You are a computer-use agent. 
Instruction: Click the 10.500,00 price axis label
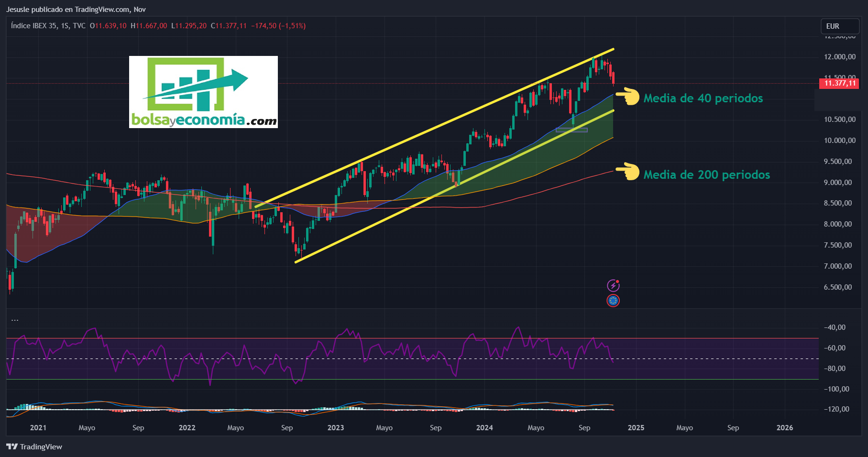click(x=840, y=120)
